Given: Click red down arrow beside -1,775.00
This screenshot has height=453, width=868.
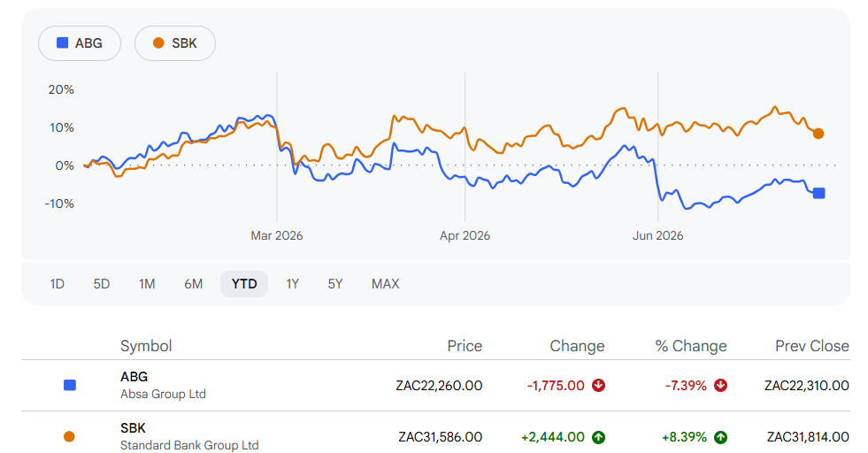Looking at the screenshot, I should 598,386.
